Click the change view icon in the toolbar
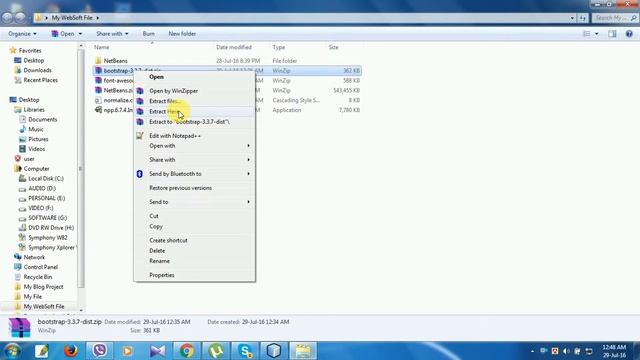This screenshot has height=360, width=640. click(x=587, y=34)
